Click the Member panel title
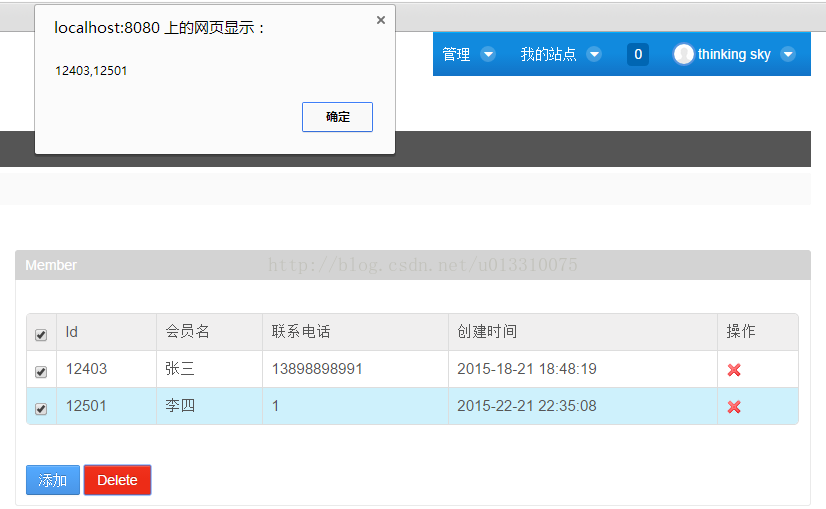This screenshot has height=509, width=826. [x=51, y=265]
